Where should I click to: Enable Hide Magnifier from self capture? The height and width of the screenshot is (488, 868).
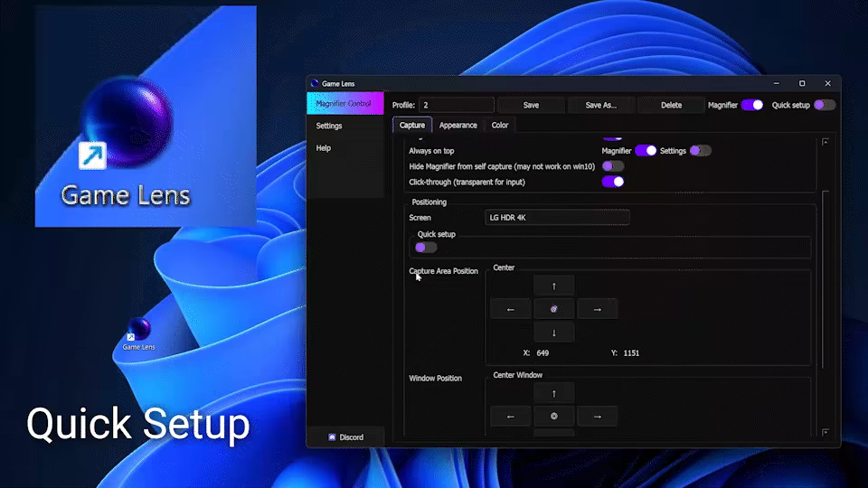click(613, 166)
